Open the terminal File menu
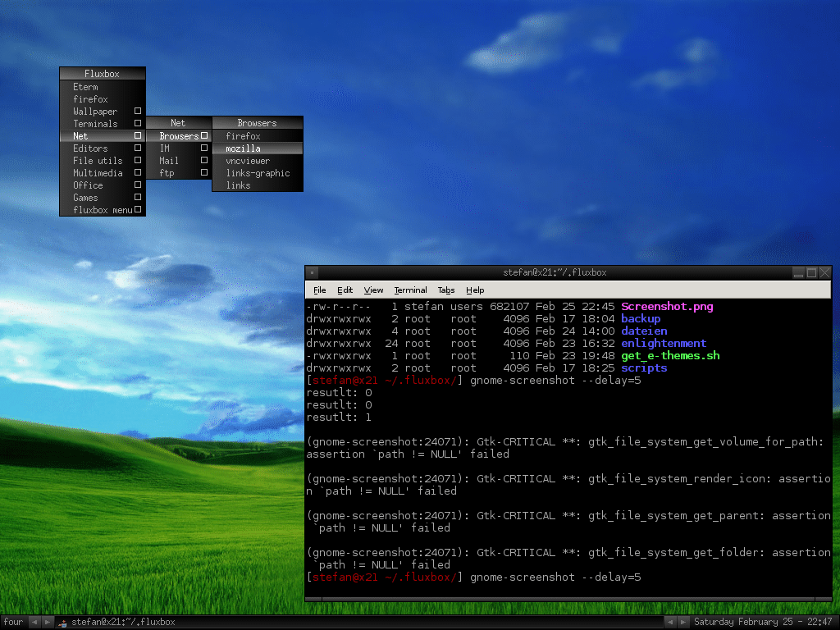840x630 pixels. pyautogui.click(x=319, y=290)
